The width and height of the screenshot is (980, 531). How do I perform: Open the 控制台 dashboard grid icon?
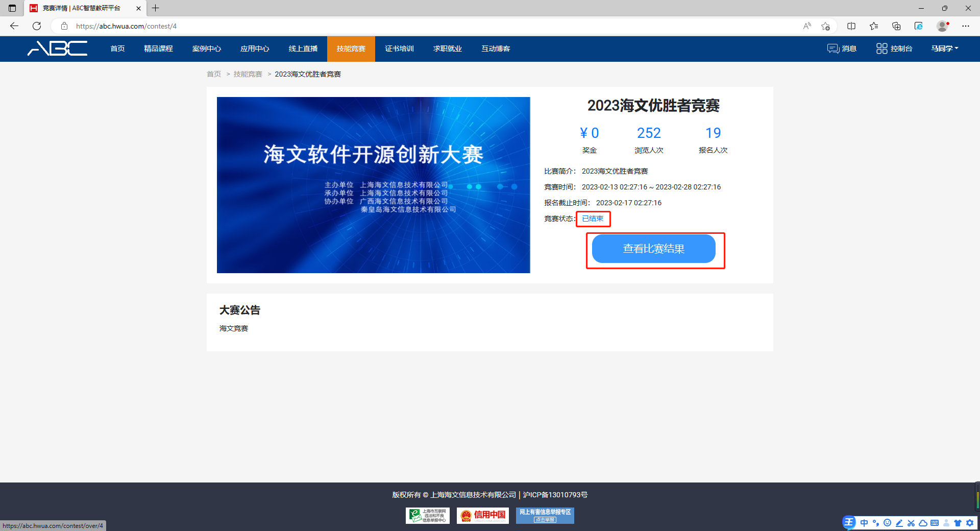(881, 49)
